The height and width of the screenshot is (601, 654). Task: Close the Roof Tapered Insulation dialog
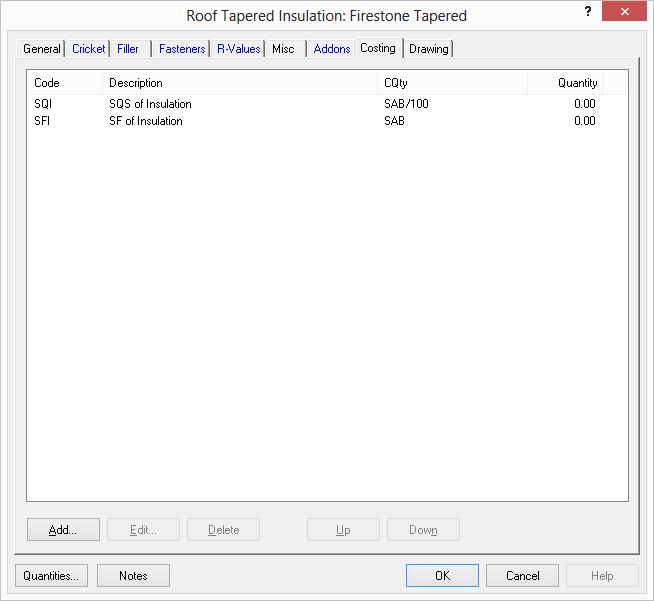624,12
